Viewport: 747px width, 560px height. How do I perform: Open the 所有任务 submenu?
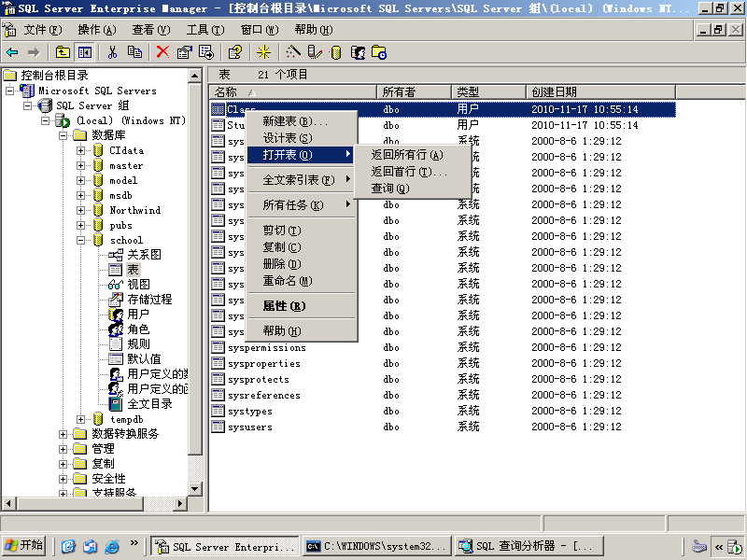[301, 205]
